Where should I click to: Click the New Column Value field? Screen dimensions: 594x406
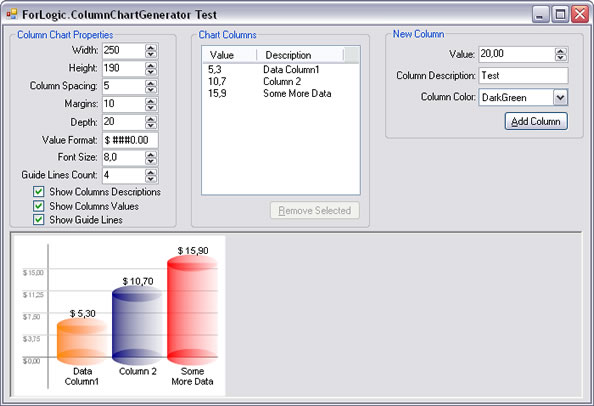(x=517, y=54)
